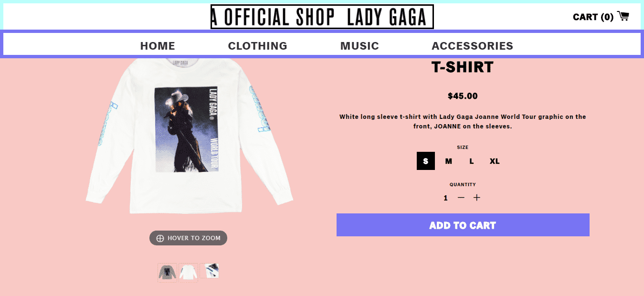Open the Home menu item
Screen dimensions: 644x296
(158, 46)
